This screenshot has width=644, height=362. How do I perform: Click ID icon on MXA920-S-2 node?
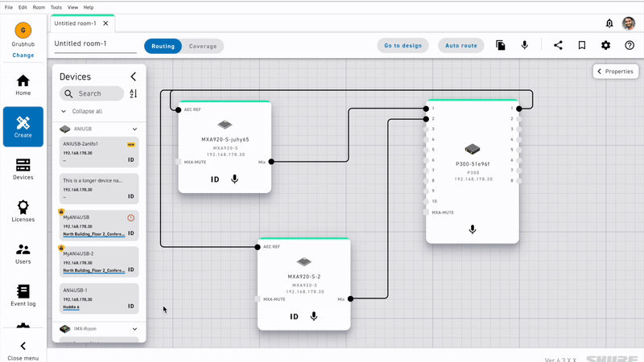(294, 316)
